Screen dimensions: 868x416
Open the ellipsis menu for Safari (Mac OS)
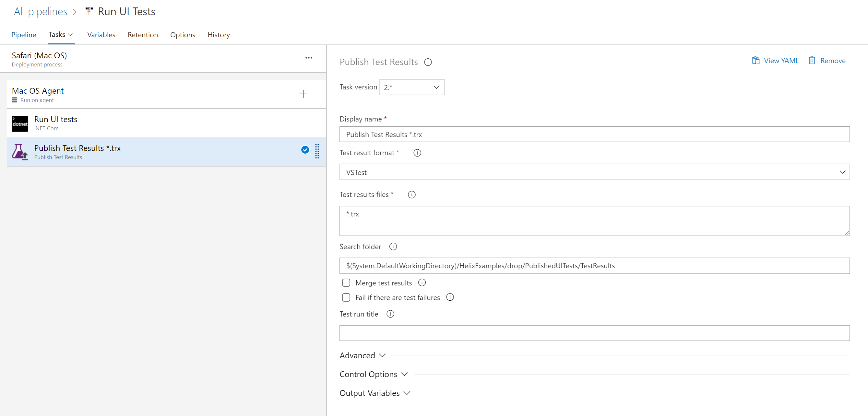tap(308, 58)
